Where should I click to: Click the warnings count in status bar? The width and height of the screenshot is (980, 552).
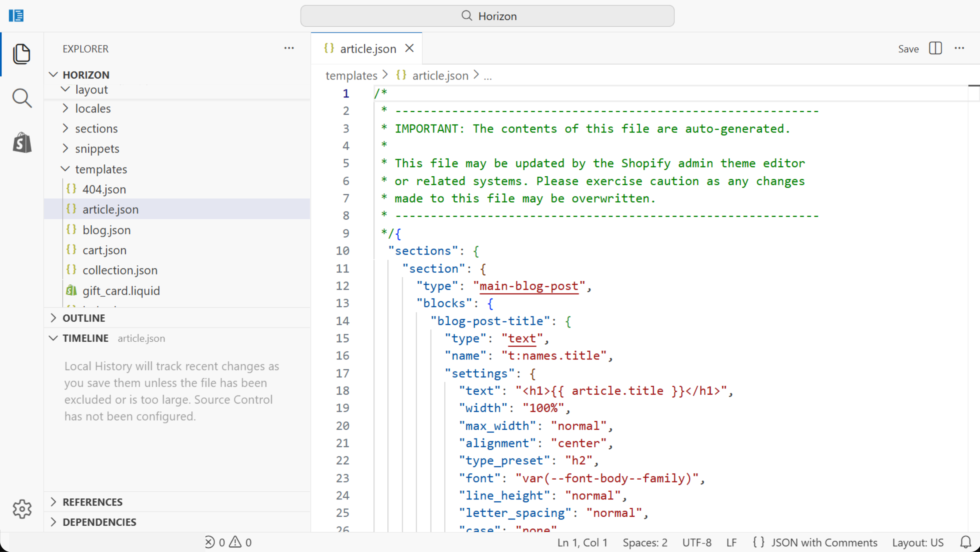[x=240, y=542]
